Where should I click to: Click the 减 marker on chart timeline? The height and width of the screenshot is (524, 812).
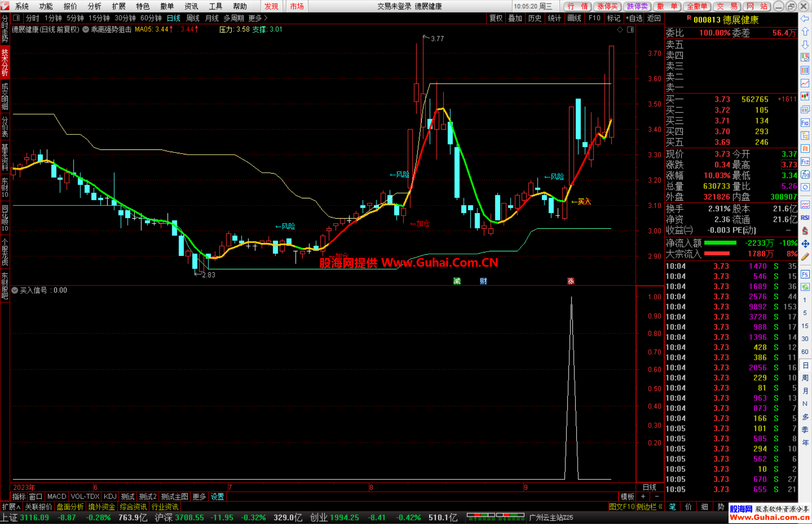457,281
